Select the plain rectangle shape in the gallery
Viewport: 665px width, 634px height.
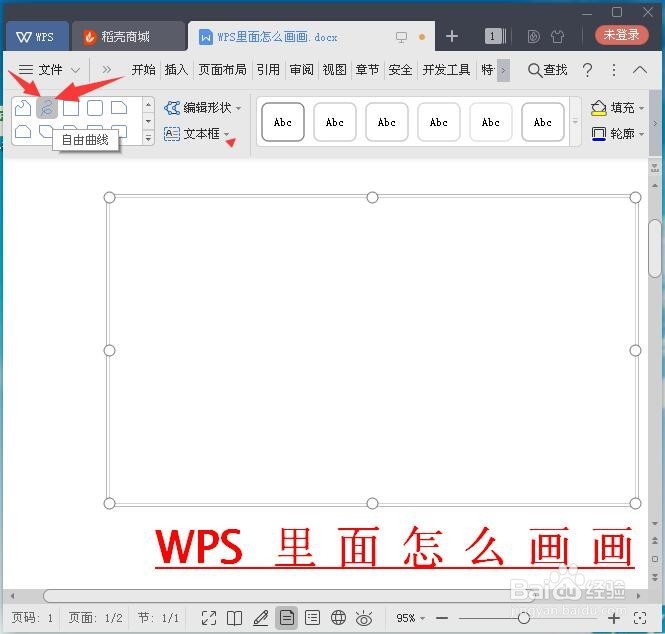(71, 108)
